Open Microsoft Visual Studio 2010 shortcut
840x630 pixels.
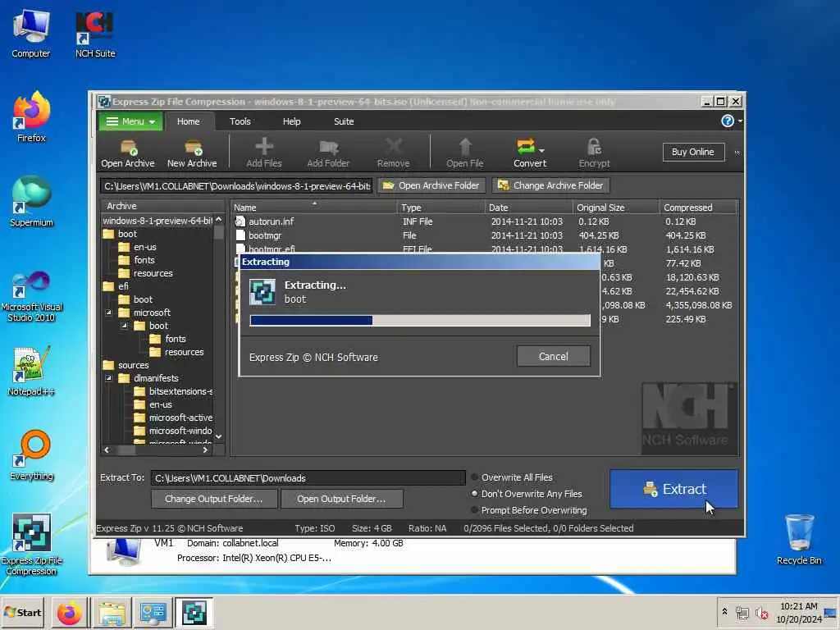coord(31,295)
